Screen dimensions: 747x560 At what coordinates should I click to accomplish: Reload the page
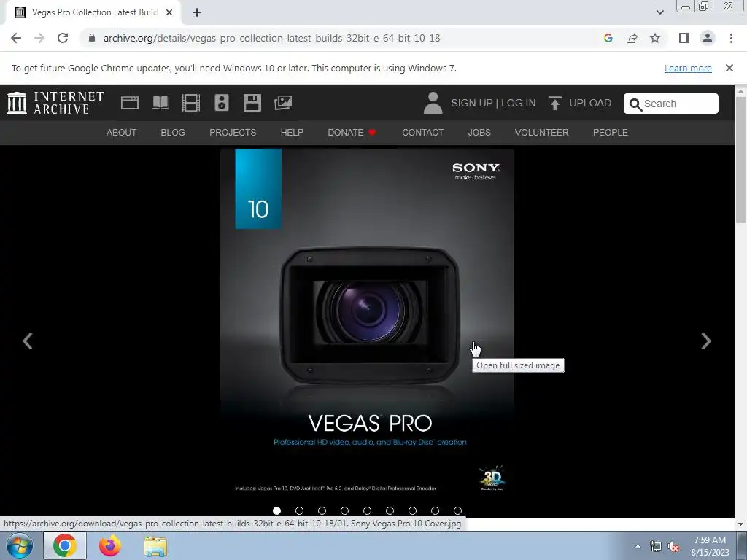[63, 38]
